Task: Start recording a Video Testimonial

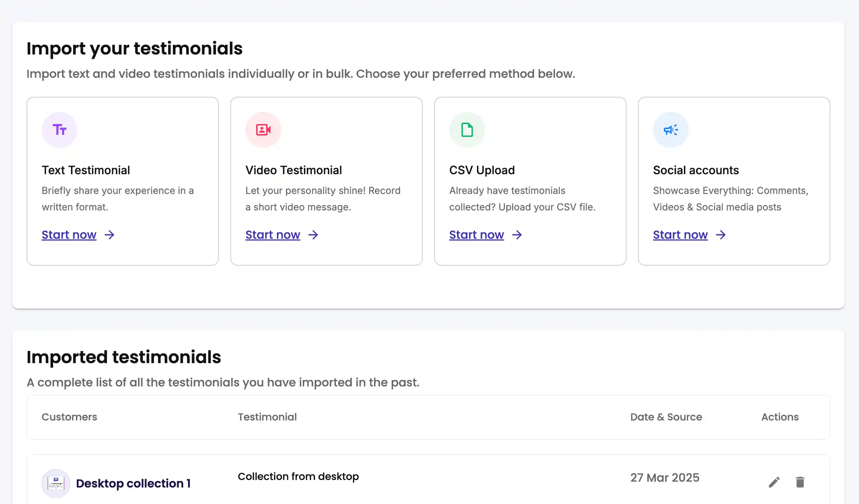Action: (273, 235)
